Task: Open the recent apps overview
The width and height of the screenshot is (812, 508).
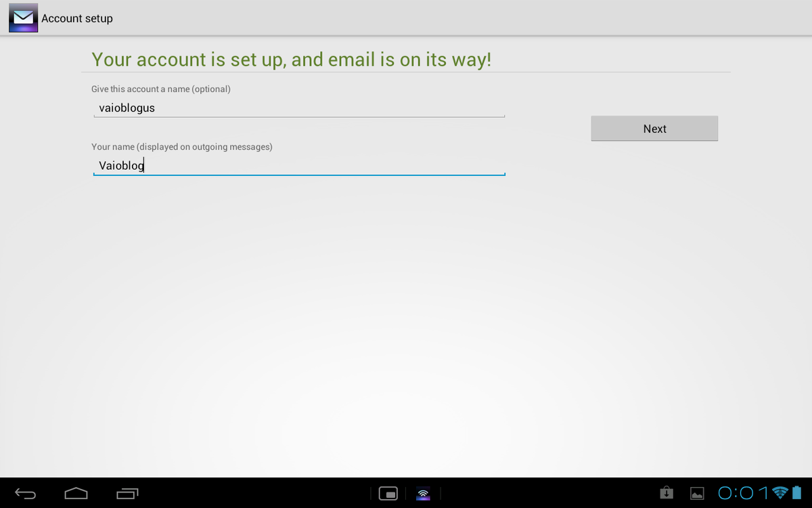Action: click(127, 493)
